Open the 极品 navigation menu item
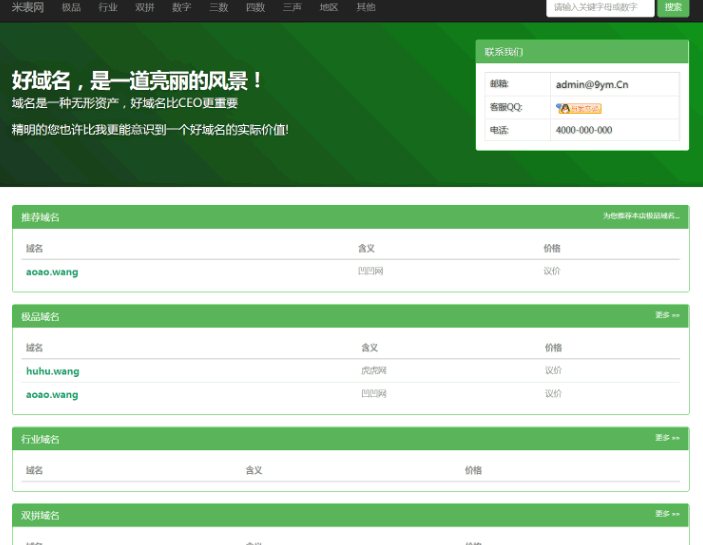Viewport: 703px width, 545px height. point(71,7)
